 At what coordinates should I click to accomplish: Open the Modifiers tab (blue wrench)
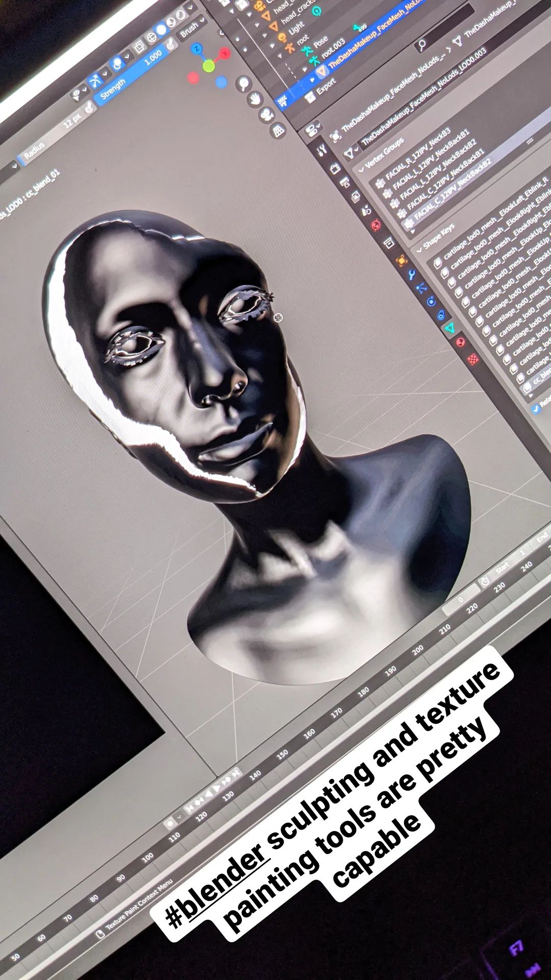[412, 275]
